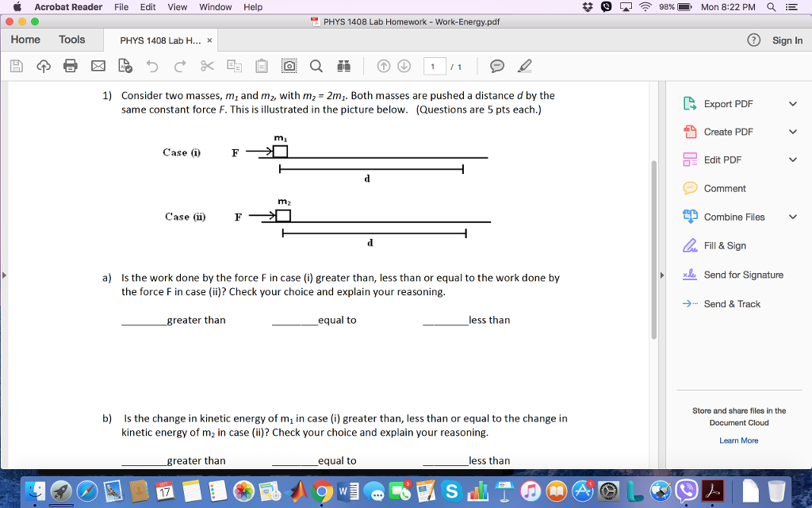The image size is (812, 508).
Task: Open the Fill & Sign tool
Action: [x=724, y=246]
